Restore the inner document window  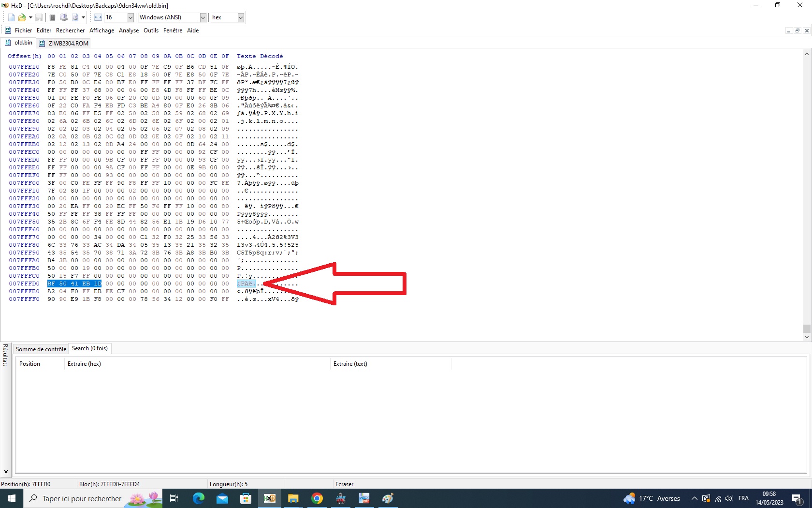797,31
